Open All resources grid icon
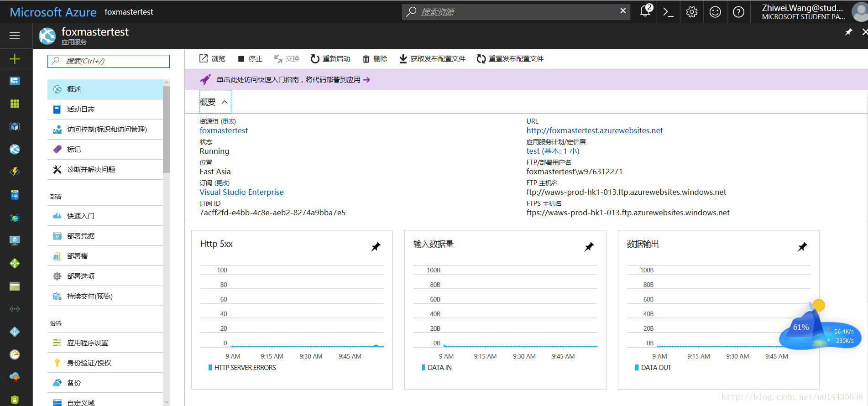868x406 pixels. tap(15, 104)
